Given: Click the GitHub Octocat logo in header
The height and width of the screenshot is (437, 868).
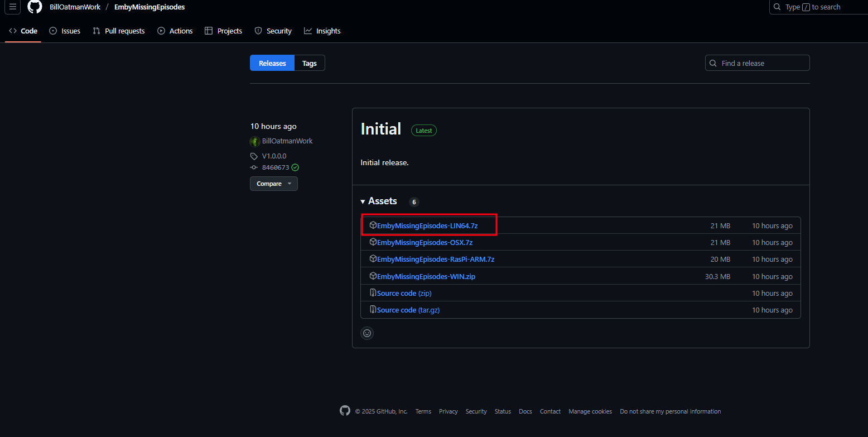Looking at the screenshot, I should pos(35,7).
